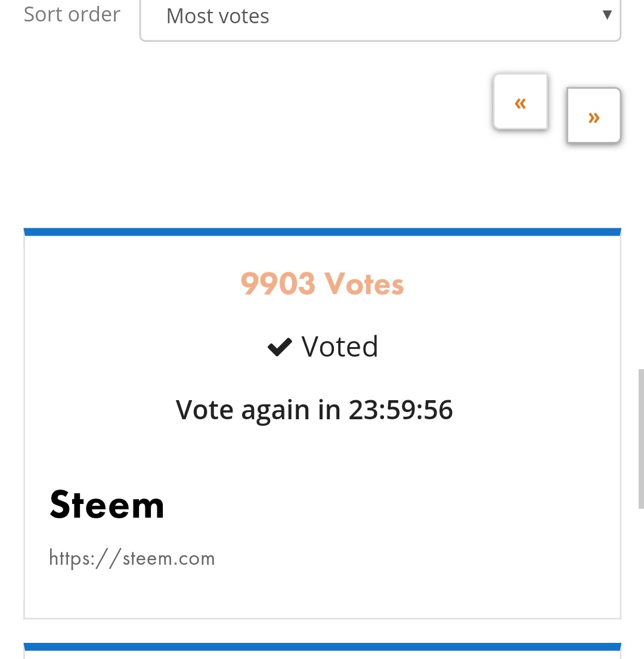Click the dropdown arrow beside Most votes
Viewport: 644px width, 659px height.
coord(606,15)
